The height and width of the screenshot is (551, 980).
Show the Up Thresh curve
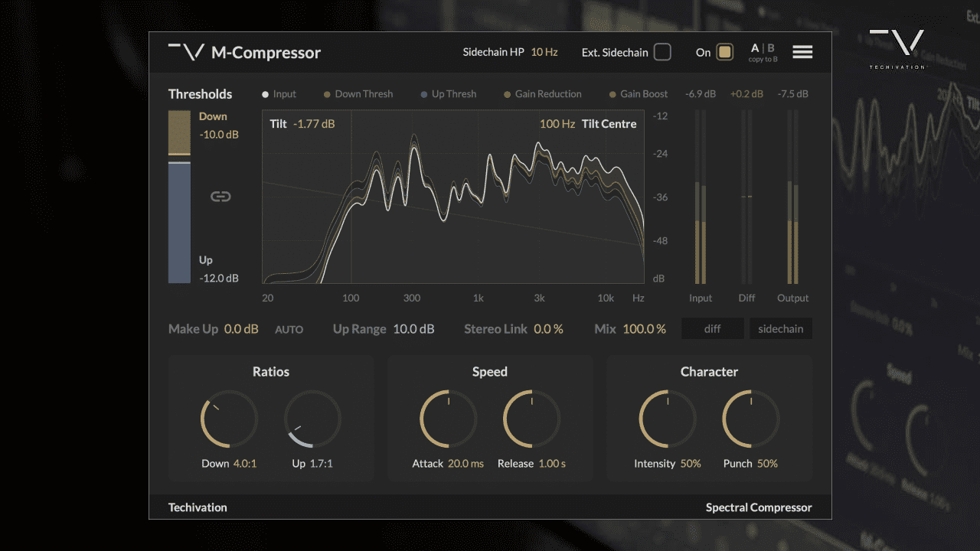point(449,93)
